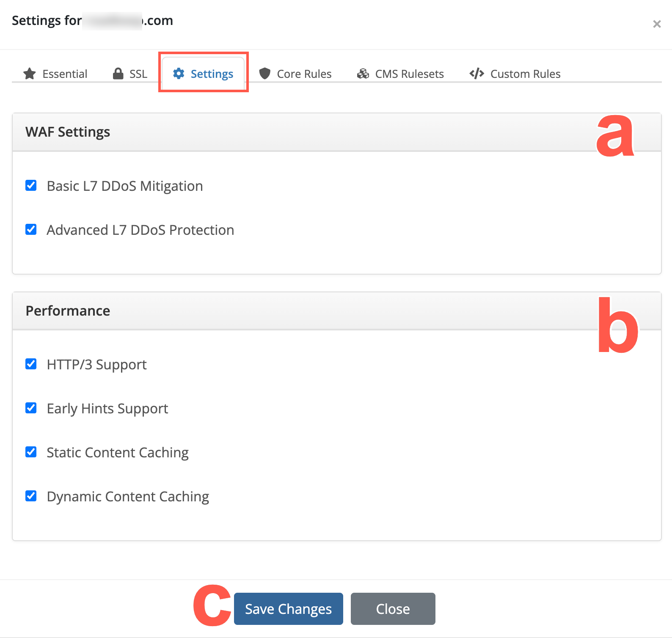Click the cubes icon for CMS Rulesets
This screenshot has height=638, width=672.
point(363,74)
